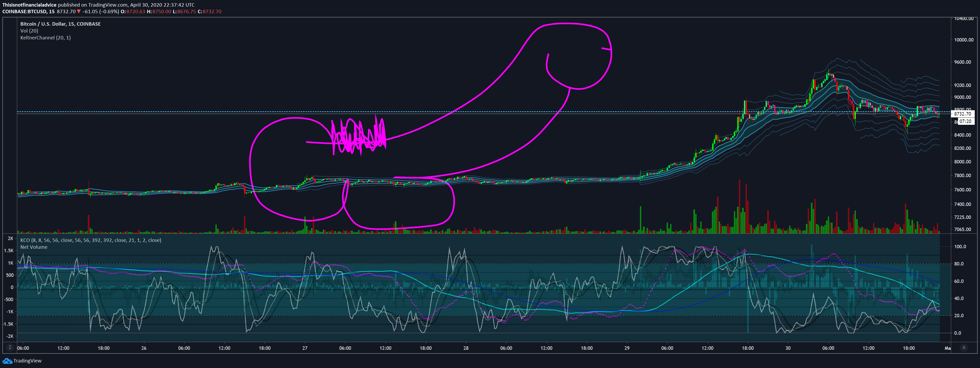Select the Net Volume indicator label

[x=34, y=247]
